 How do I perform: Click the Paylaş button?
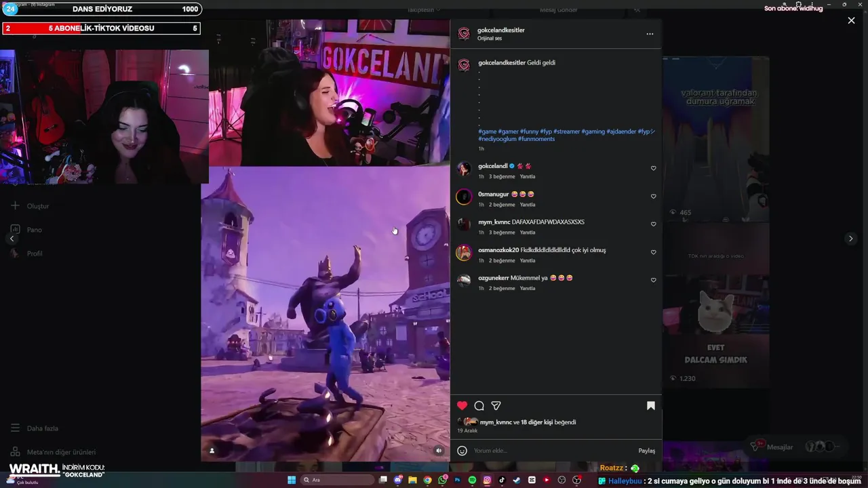pos(646,451)
